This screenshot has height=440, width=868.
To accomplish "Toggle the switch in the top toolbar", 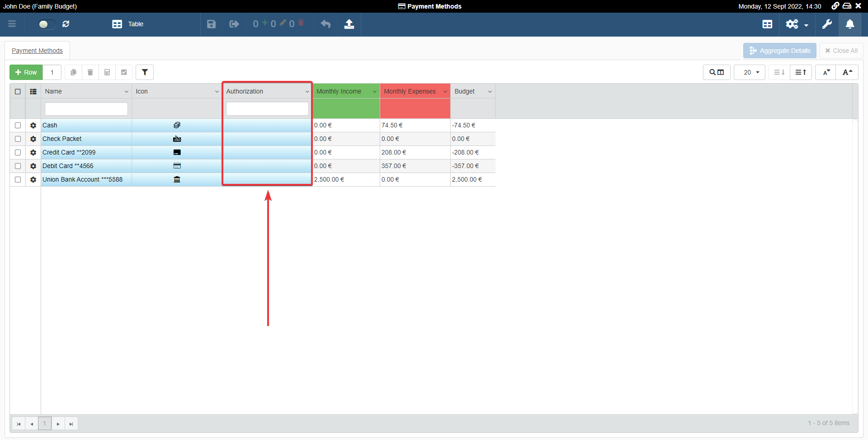I will point(46,24).
